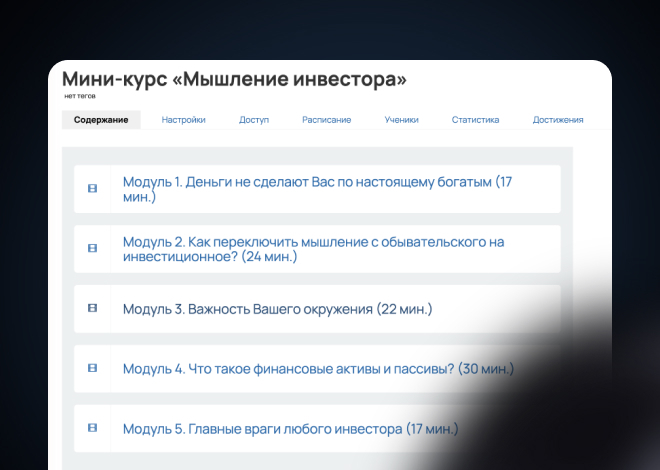Select the Статистика tab
Image resolution: width=660 pixels, height=470 pixels.
pyautogui.click(x=475, y=120)
